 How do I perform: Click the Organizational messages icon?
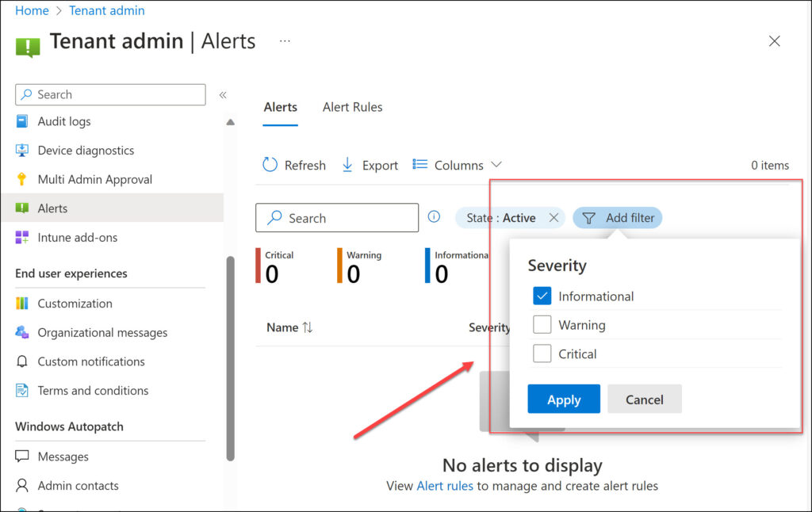[x=21, y=332]
